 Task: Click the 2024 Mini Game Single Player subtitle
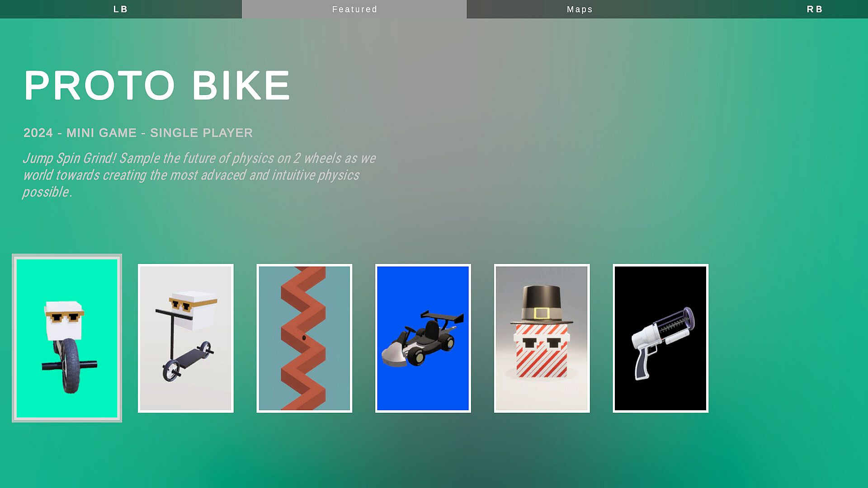pos(138,133)
